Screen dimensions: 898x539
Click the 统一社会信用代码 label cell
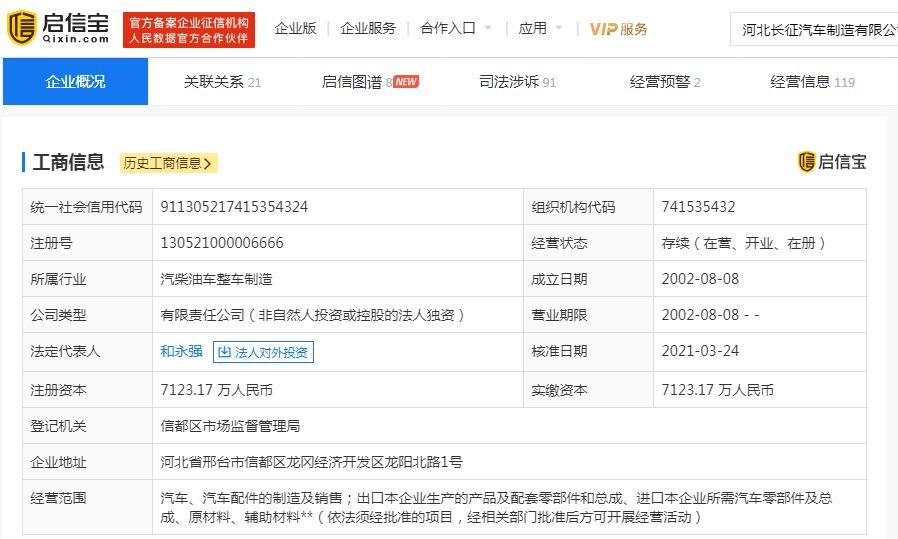click(x=87, y=207)
